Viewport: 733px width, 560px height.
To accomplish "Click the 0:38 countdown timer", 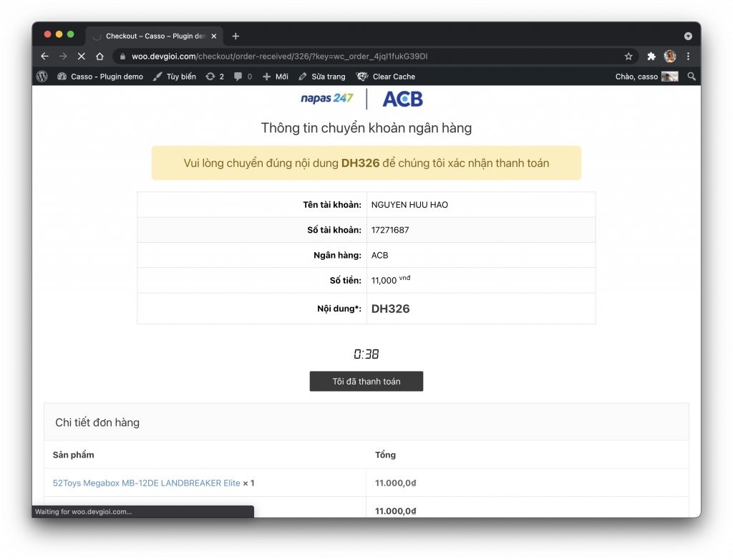I will (x=366, y=354).
